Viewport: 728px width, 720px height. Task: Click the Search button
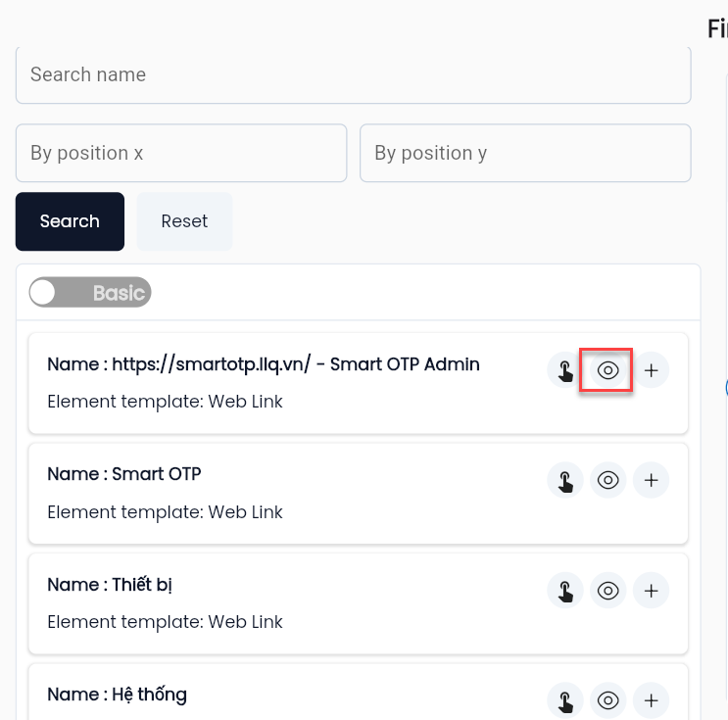pos(70,221)
